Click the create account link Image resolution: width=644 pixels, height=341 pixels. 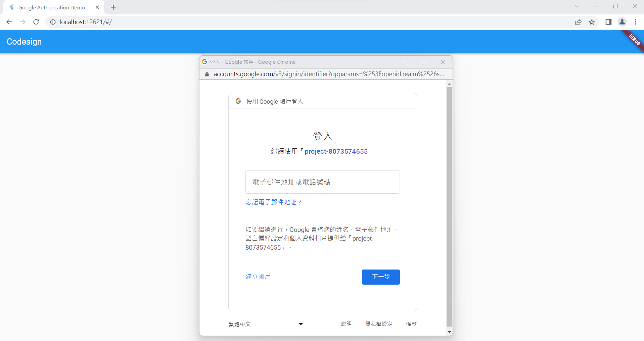(258, 277)
